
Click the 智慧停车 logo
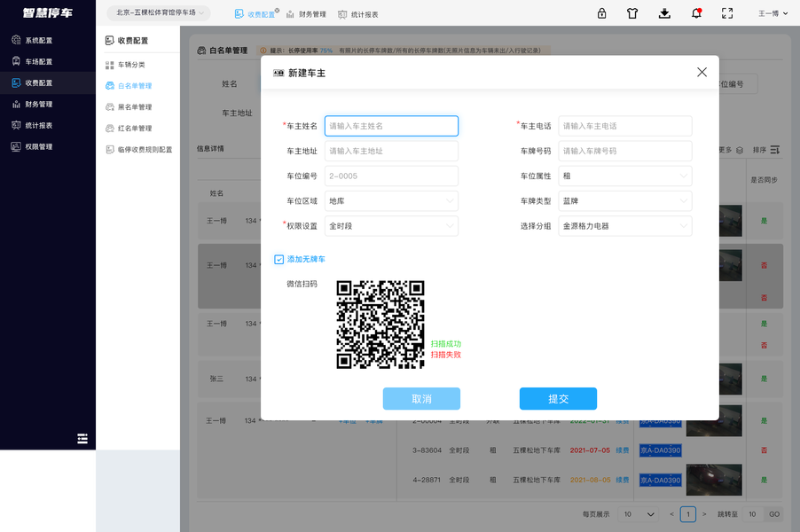(x=47, y=12)
